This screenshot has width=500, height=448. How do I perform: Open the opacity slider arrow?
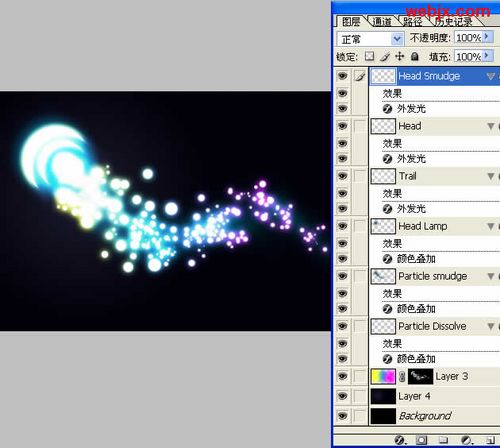[x=488, y=37]
